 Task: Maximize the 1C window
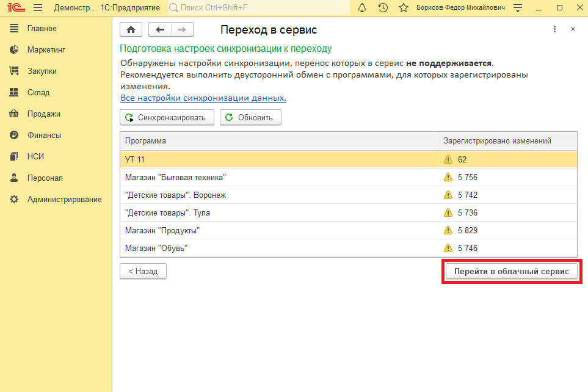559,7
